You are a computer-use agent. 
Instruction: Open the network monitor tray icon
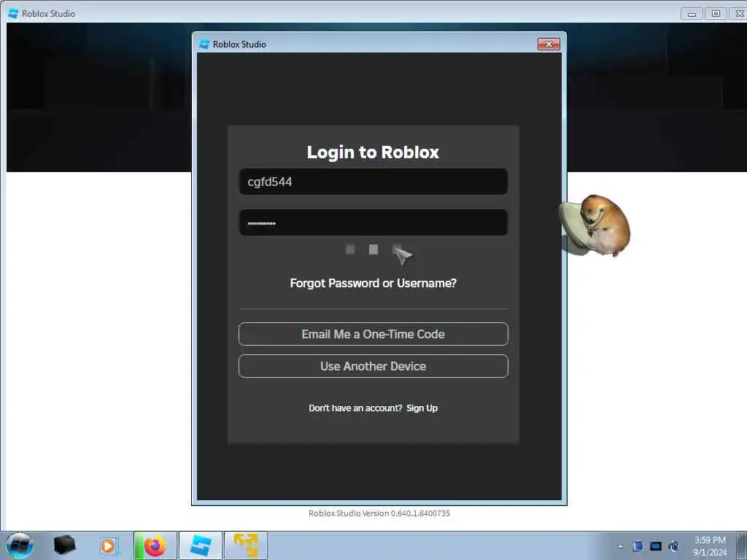tap(656, 546)
